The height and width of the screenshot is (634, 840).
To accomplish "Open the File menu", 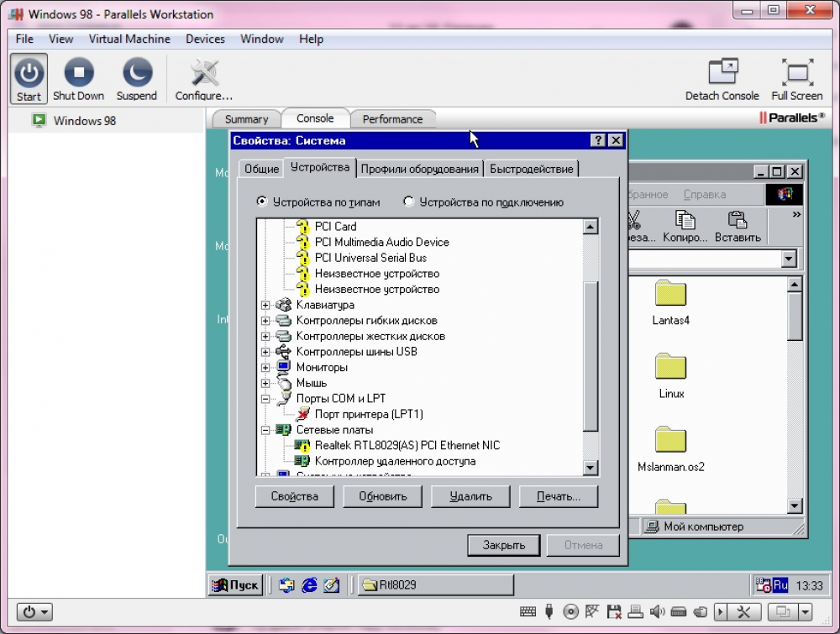I will 24,39.
